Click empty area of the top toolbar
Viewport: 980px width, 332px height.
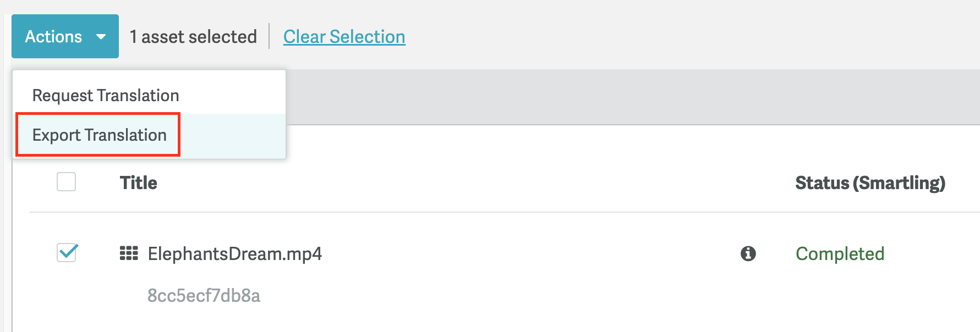(x=688, y=36)
